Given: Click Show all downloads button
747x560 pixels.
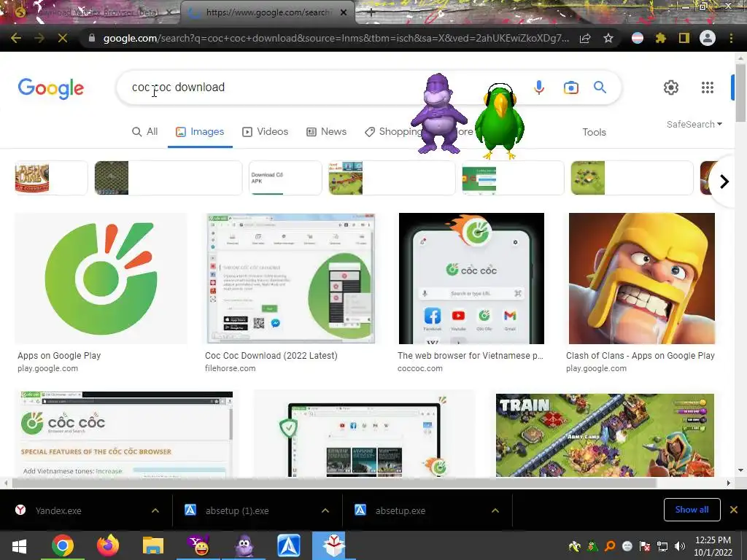Looking at the screenshot, I should pos(692,510).
